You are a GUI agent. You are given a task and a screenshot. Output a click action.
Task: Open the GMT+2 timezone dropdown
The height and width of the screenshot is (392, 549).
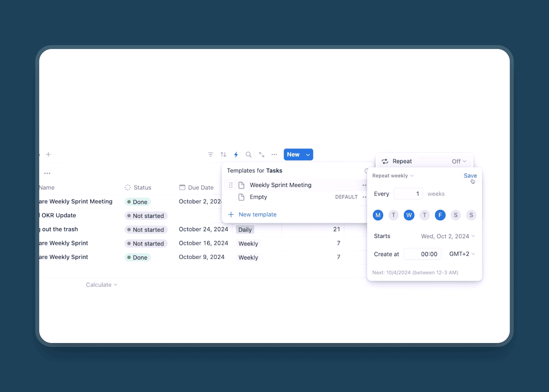462,254
